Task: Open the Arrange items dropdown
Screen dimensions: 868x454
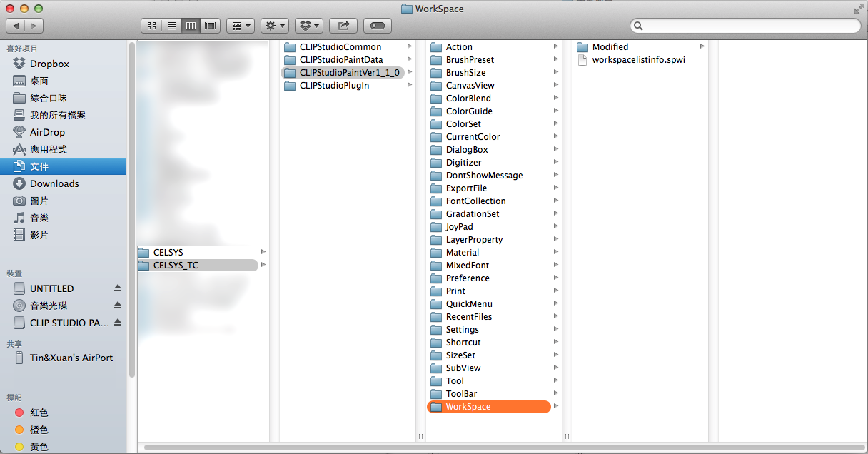Action: 241,26
